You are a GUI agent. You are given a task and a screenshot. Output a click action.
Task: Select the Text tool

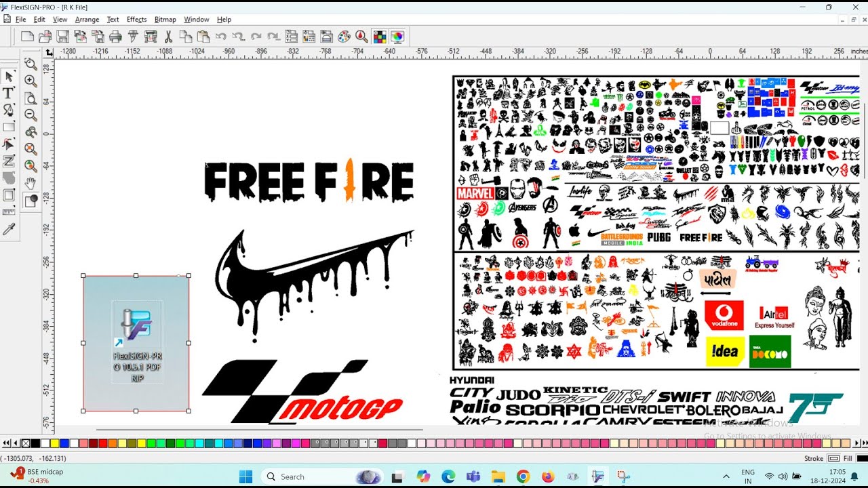[x=9, y=94]
